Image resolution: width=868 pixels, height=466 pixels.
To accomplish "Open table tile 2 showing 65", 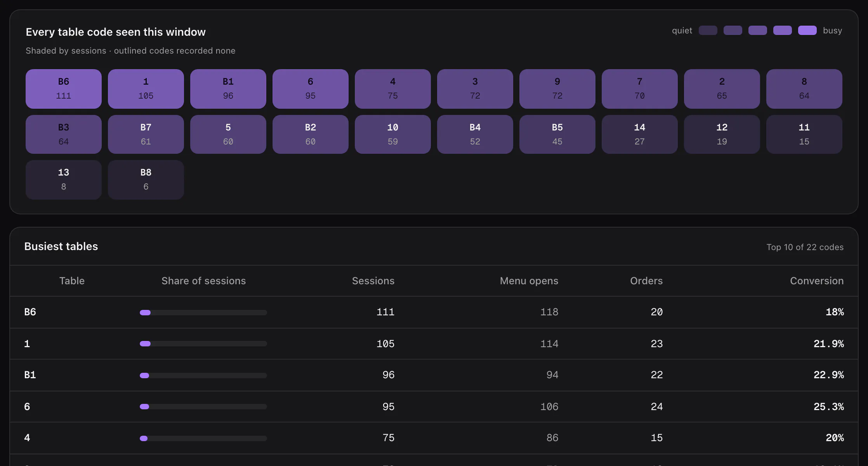I will click(x=722, y=89).
